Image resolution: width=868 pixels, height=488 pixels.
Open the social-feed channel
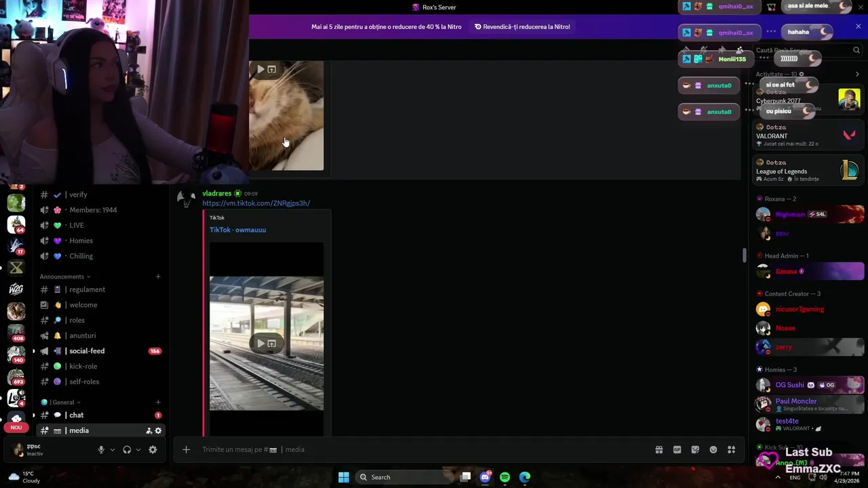click(x=100, y=351)
